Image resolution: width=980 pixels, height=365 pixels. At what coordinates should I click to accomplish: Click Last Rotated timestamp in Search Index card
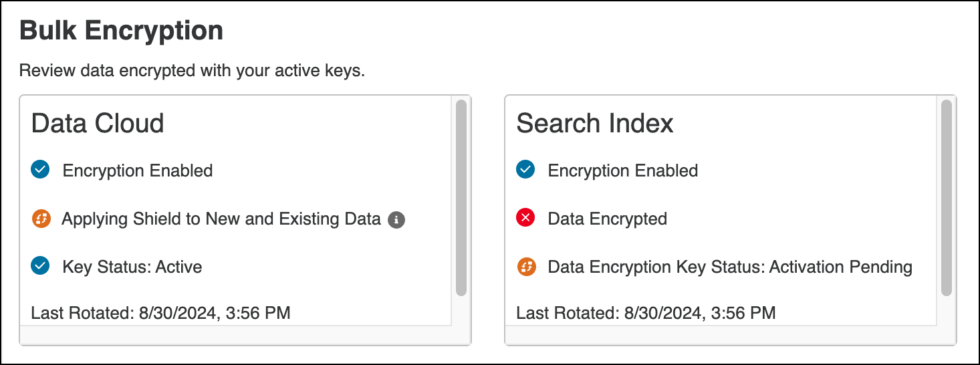click(x=646, y=312)
